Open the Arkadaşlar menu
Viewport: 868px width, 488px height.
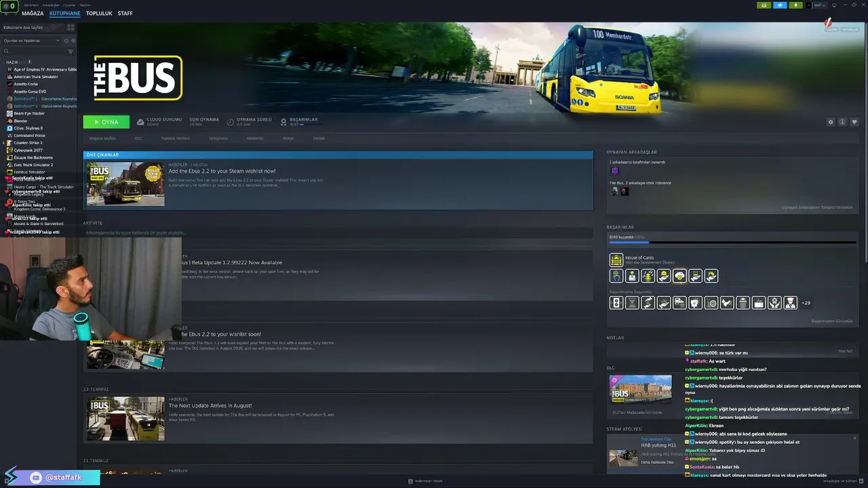tap(51, 5)
